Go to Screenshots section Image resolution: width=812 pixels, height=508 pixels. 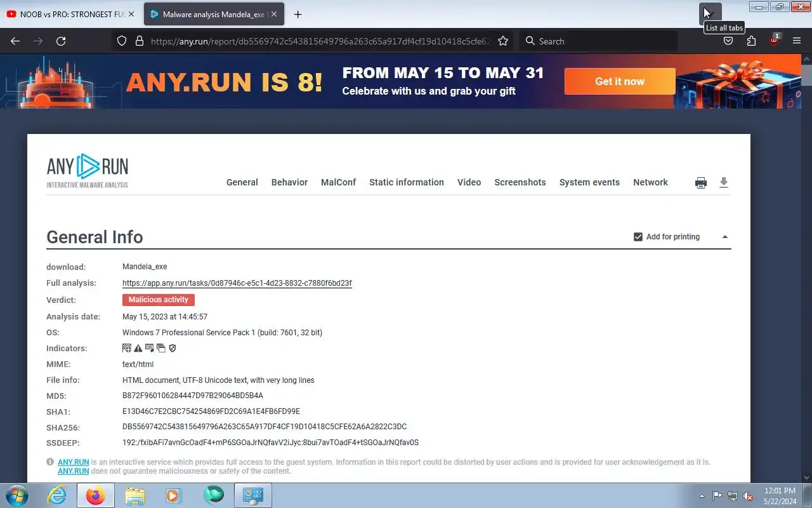[520, 182]
